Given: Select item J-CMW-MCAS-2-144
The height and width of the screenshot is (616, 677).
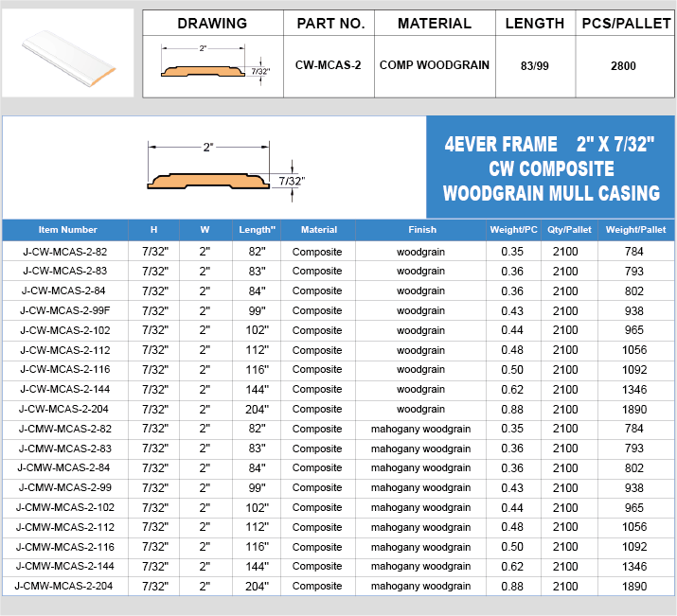Looking at the screenshot, I should click(65, 566).
